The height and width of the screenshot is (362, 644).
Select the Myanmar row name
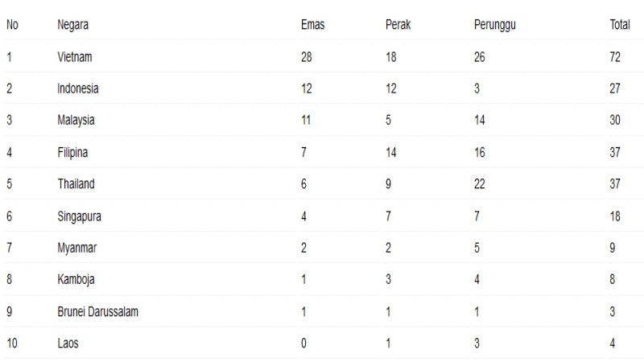click(76, 248)
